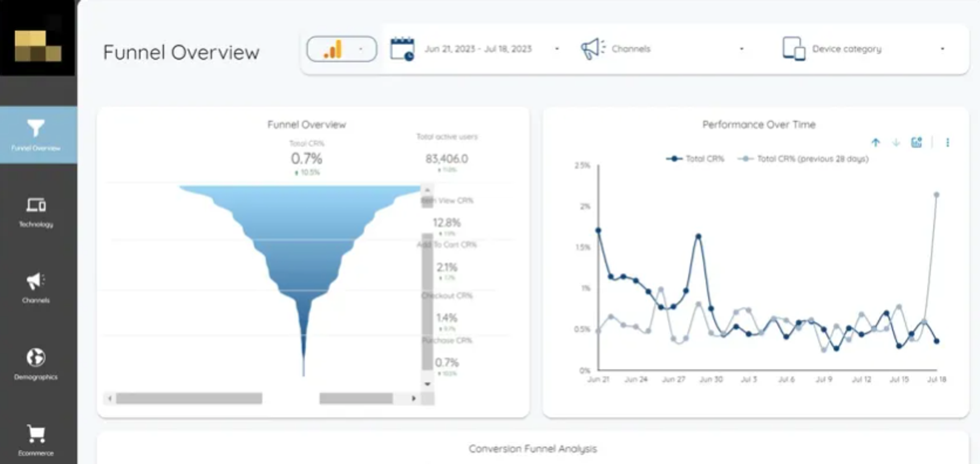Open the chart's three-dot more options menu
Screen dimensions: 980x464
[x=947, y=143]
